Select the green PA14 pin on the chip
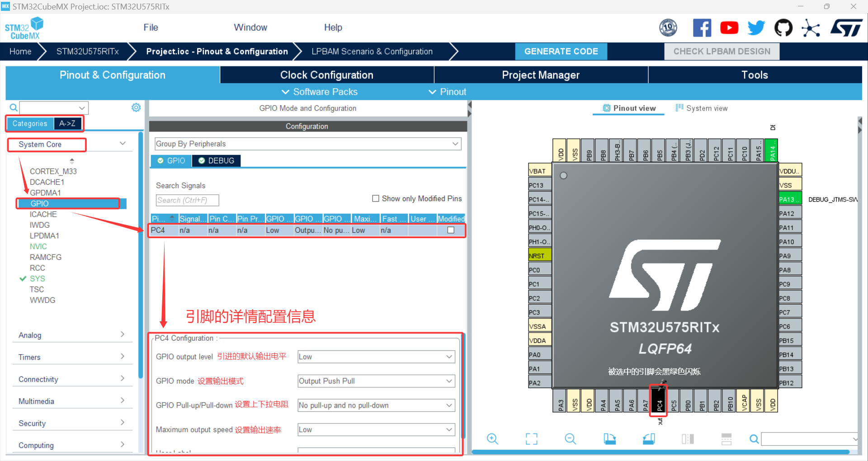 [x=772, y=151]
